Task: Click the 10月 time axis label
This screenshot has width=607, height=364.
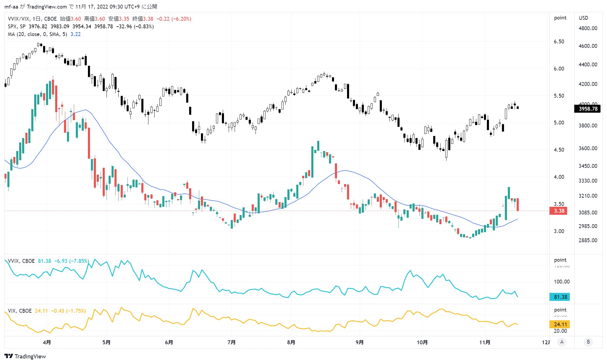Action: coord(422,342)
